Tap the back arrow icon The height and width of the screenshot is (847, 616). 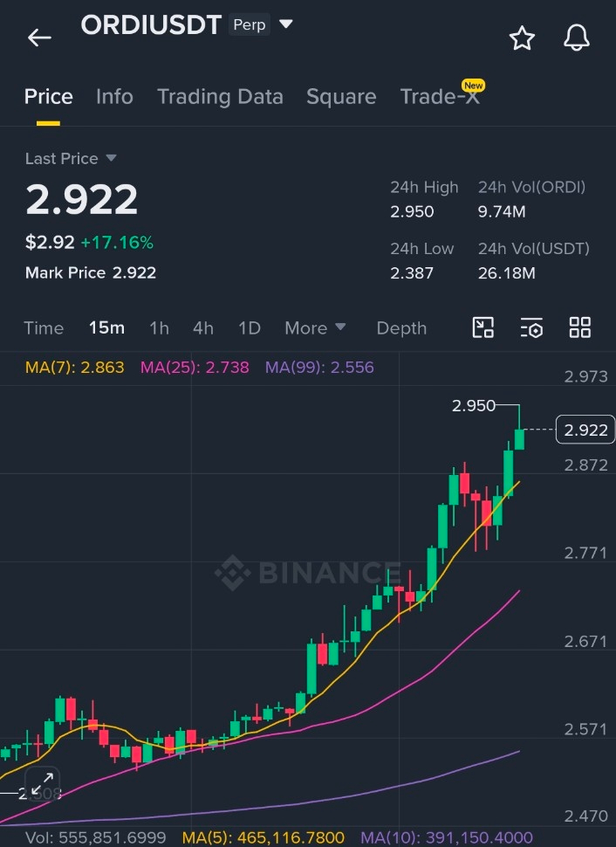point(39,38)
